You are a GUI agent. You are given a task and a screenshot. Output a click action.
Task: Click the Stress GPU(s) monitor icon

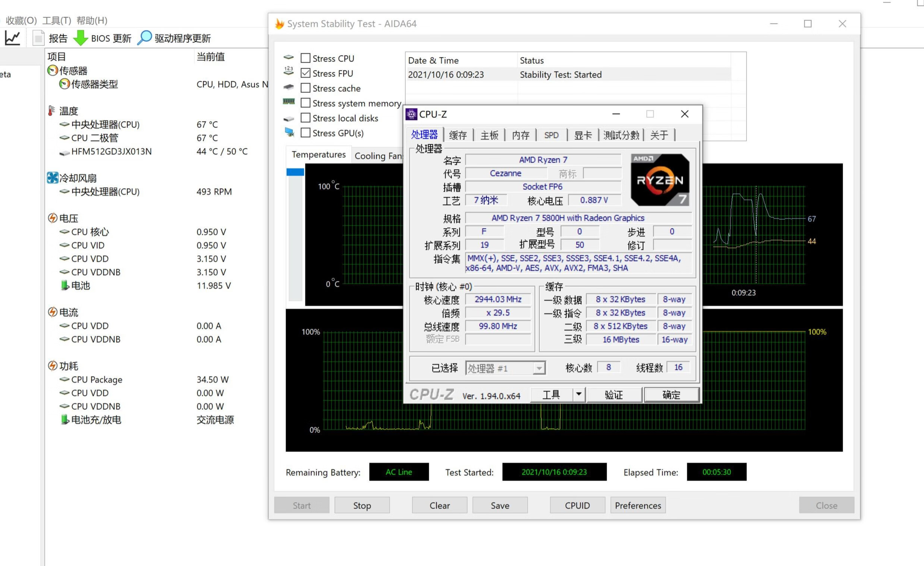pyautogui.click(x=289, y=132)
